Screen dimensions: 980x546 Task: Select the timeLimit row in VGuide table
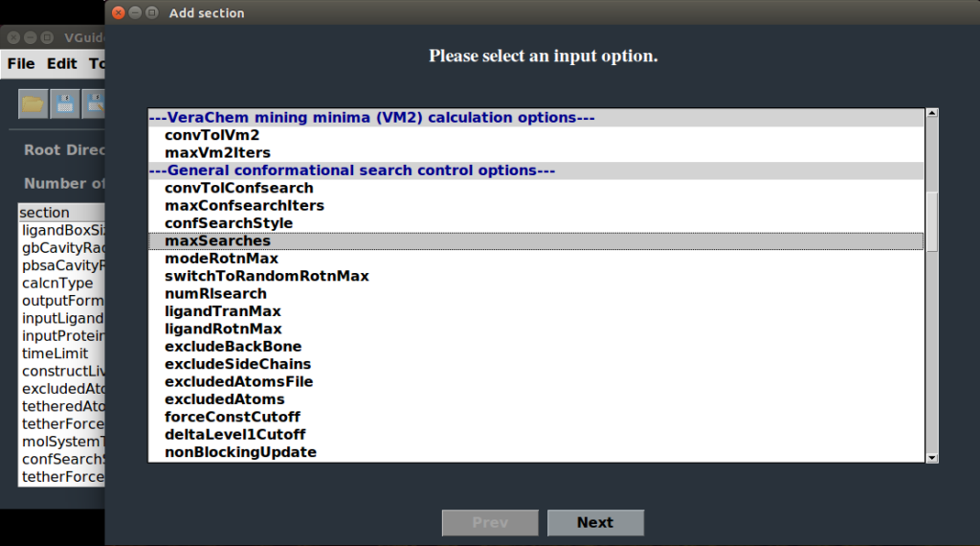point(62,353)
